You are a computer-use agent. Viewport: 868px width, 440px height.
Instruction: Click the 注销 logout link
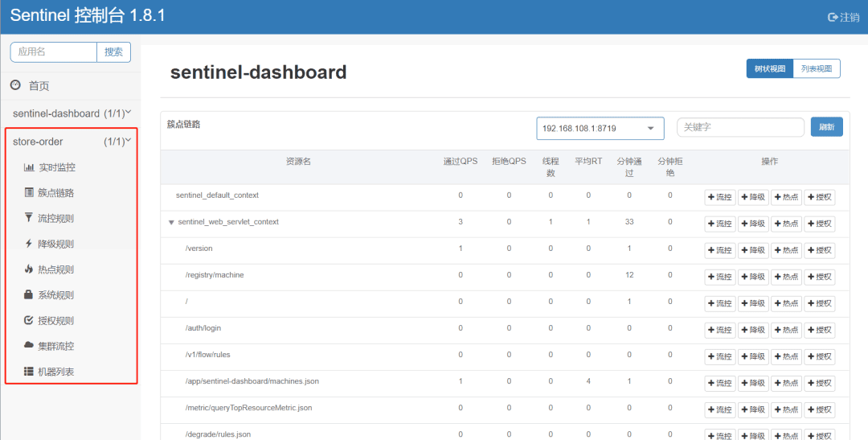843,17
